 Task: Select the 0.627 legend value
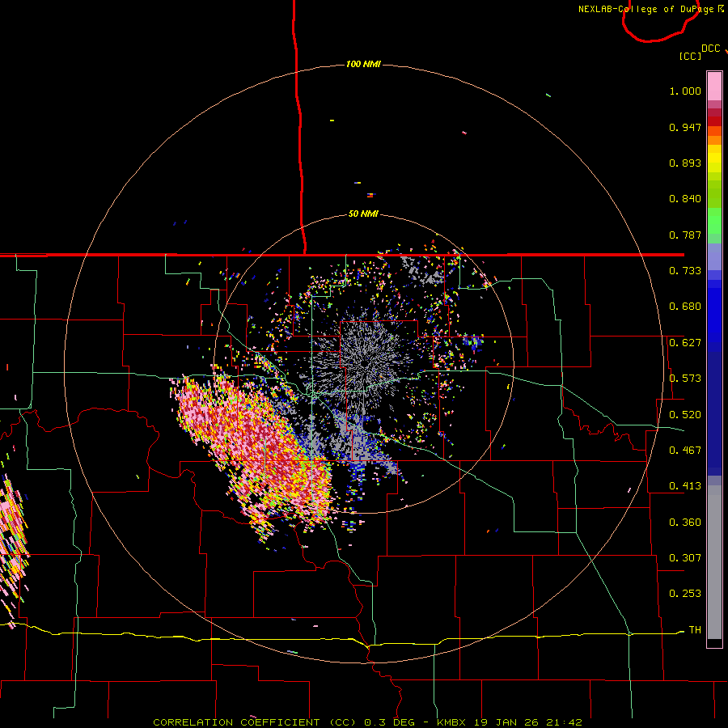[x=685, y=343]
